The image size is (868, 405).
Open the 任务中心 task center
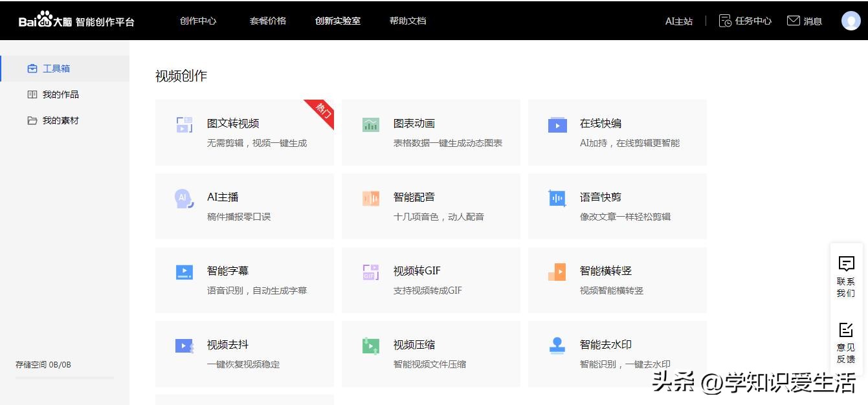pyautogui.click(x=746, y=20)
